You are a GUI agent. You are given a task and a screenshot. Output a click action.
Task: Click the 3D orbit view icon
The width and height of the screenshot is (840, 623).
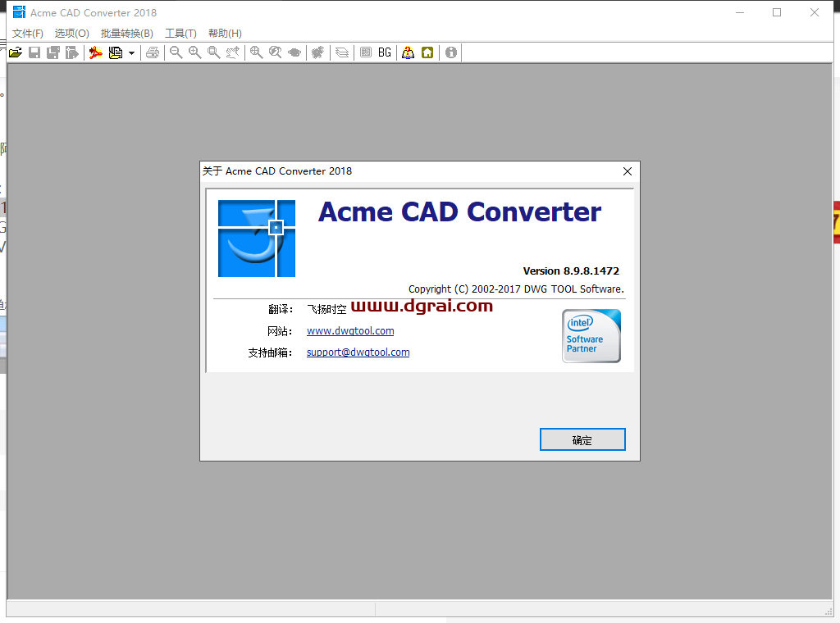pos(294,52)
